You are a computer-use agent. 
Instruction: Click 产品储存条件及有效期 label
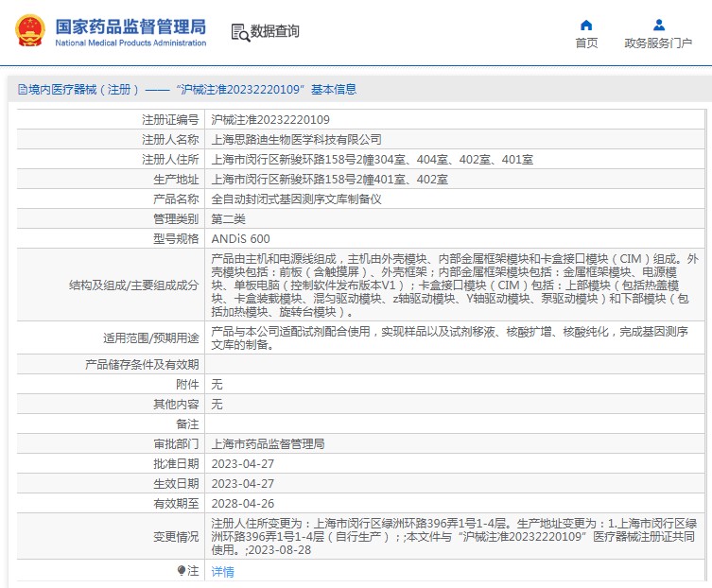142,365
